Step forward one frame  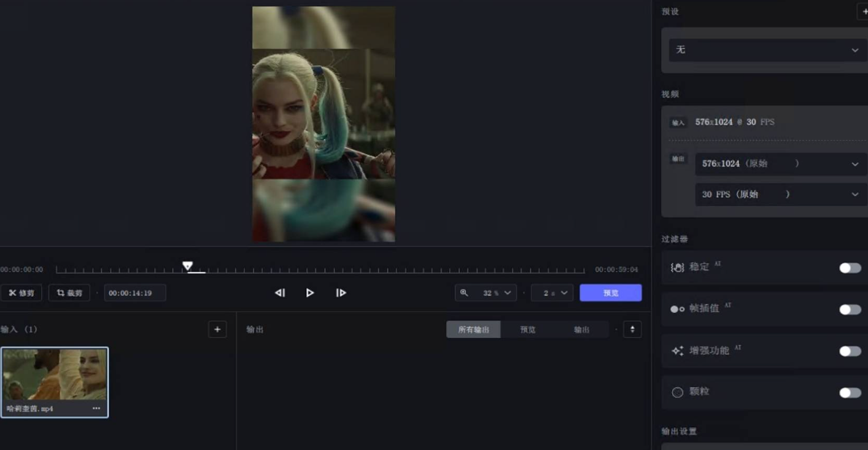coord(341,293)
